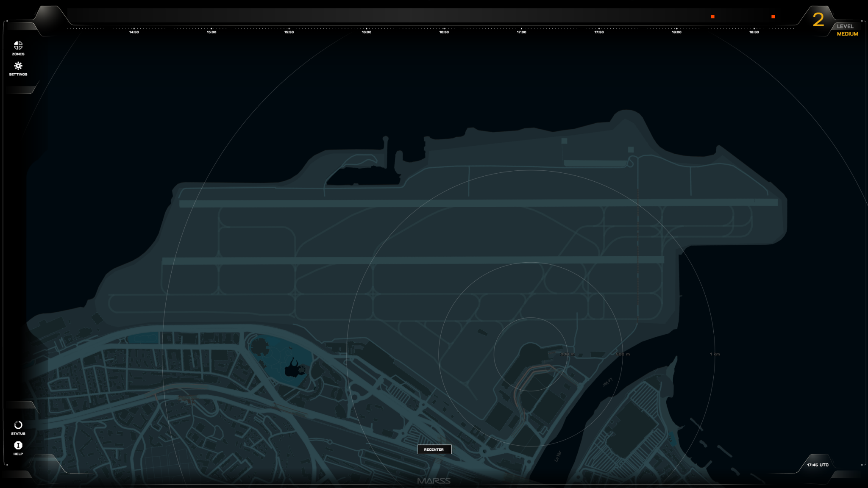Click the MARSS logo at bottom
This screenshot has width=868, height=488.
point(434,481)
